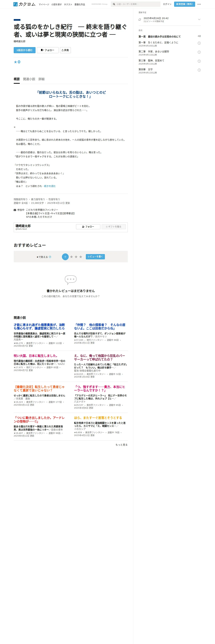Viewport: 215px width, 644px height.
Task: Open SFの本棚、ただそれだけ link
Action: tap(39, 217)
